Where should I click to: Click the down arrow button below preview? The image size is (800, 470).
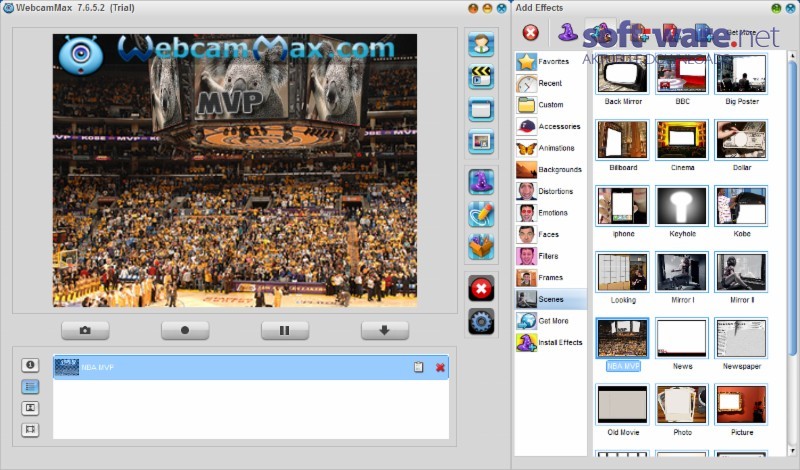coord(385,331)
